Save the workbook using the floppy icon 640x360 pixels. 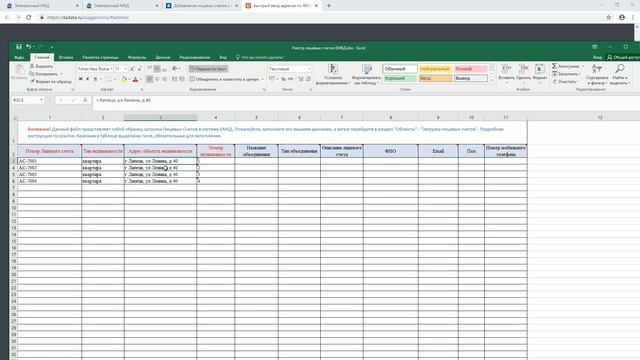pyautogui.click(x=19, y=47)
